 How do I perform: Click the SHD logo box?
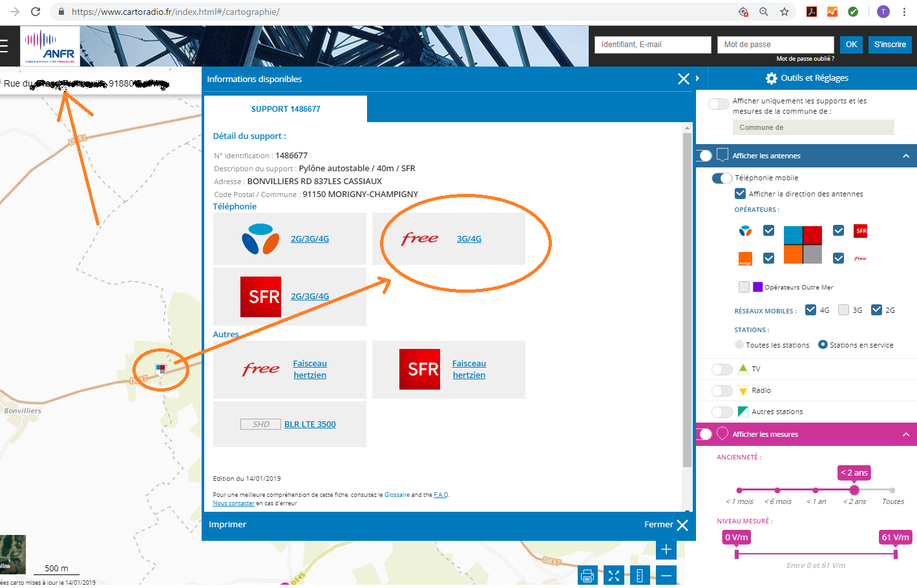[x=260, y=425]
